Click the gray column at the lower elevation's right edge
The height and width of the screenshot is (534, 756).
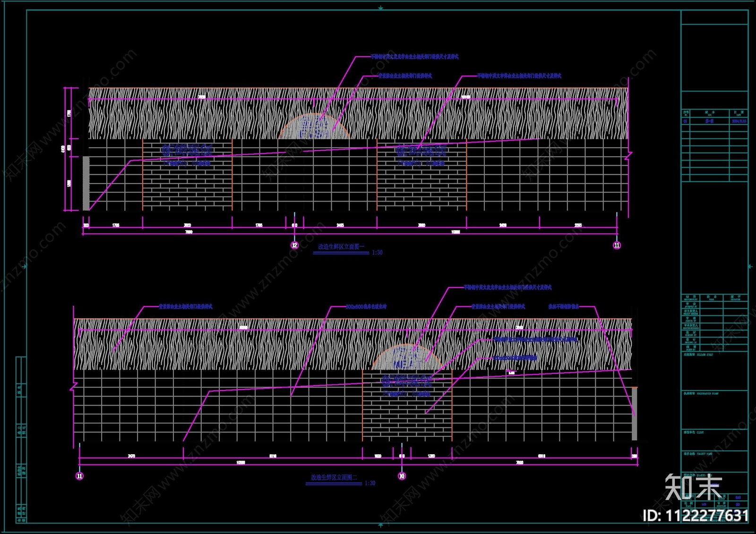tap(635, 414)
